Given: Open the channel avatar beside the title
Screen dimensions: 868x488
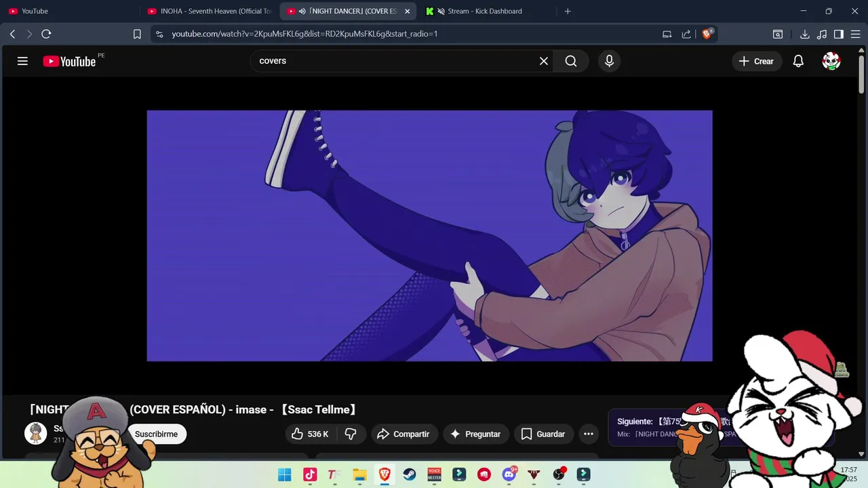Looking at the screenshot, I should 35,433.
